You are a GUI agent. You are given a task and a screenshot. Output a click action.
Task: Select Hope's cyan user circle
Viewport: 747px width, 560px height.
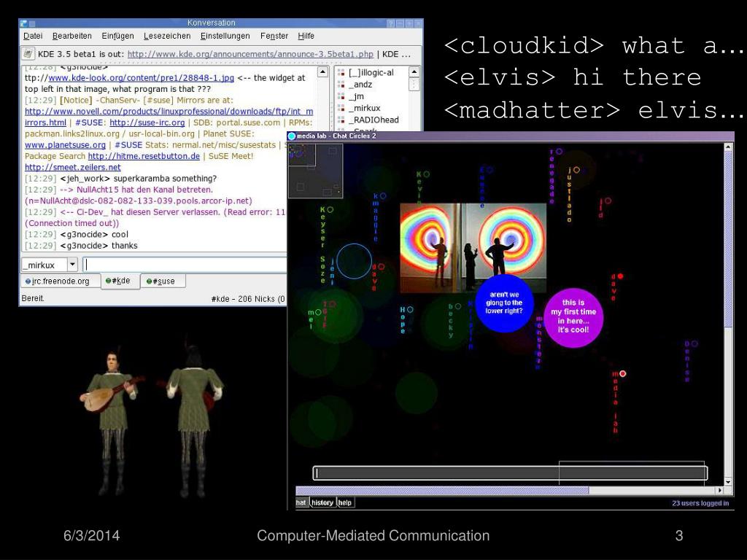pos(410,309)
